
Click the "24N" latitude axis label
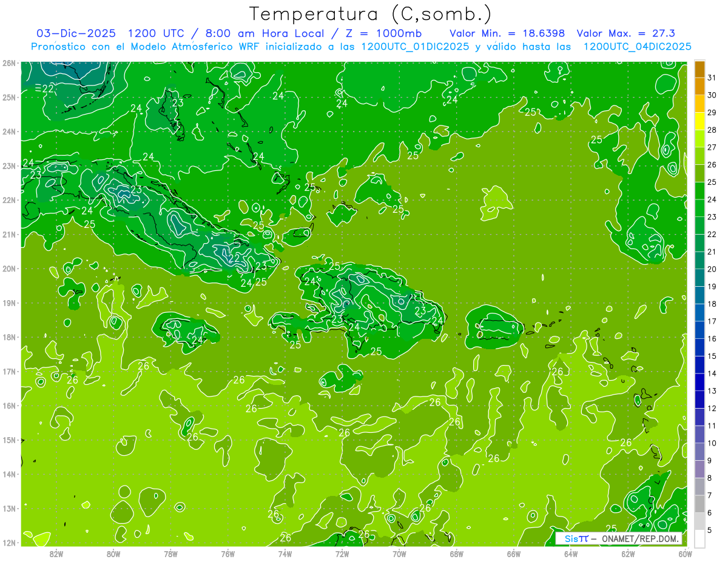click(x=9, y=132)
